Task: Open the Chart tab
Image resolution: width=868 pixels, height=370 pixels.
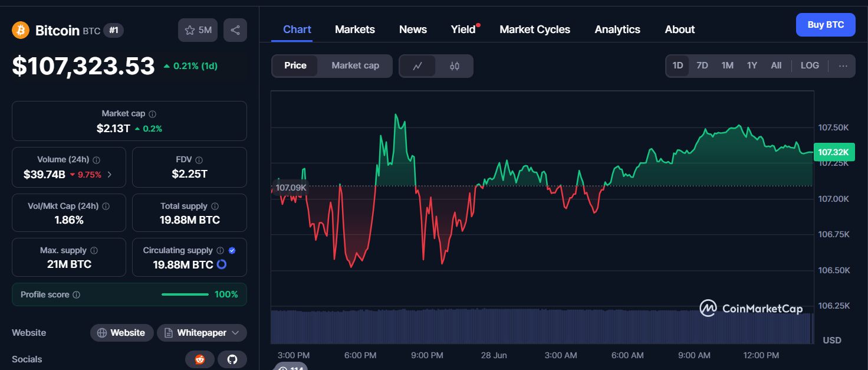Action: [297, 30]
